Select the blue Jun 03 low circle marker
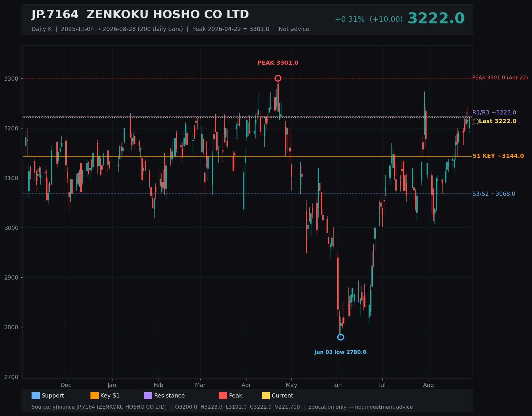532x416 pixels. pyautogui.click(x=341, y=337)
